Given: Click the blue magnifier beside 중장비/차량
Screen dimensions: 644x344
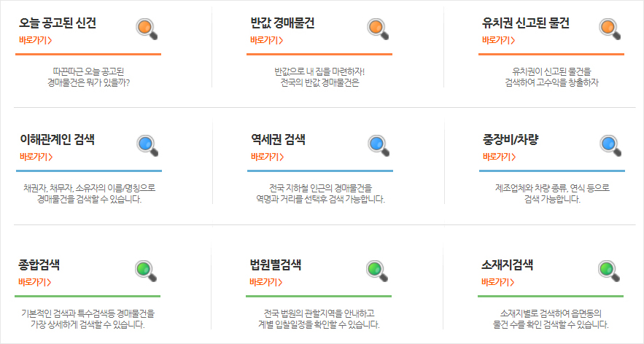Looking at the screenshot, I should [x=610, y=145].
